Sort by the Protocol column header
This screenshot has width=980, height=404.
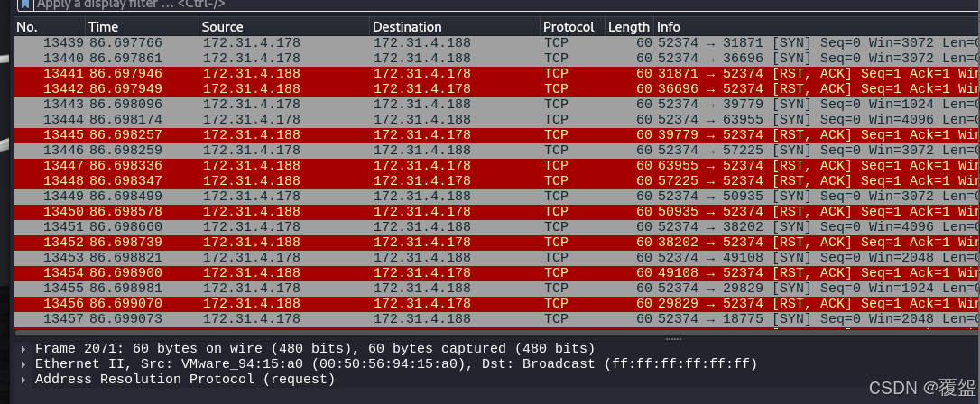(x=571, y=27)
